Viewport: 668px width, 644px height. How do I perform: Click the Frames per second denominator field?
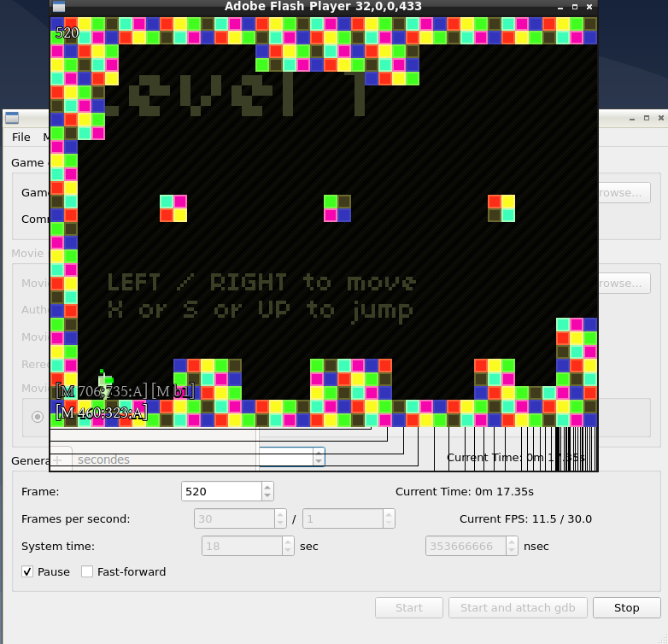(343, 518)
